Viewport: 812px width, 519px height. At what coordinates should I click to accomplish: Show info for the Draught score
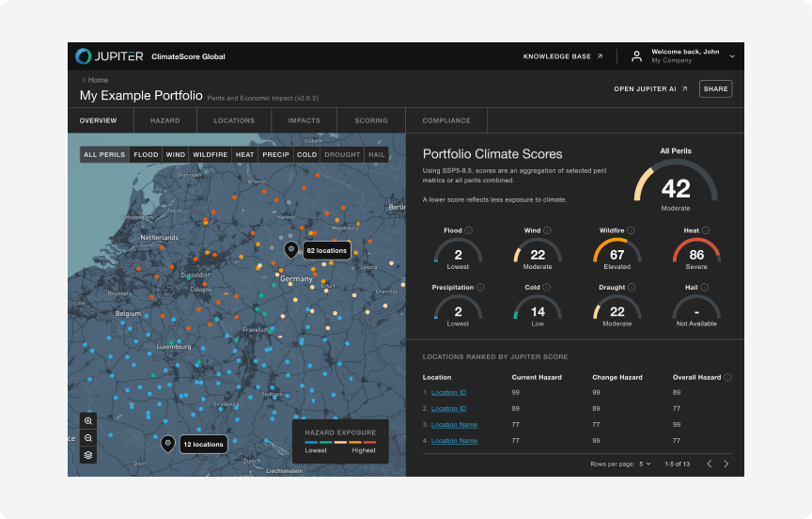[x=632, y=288]
